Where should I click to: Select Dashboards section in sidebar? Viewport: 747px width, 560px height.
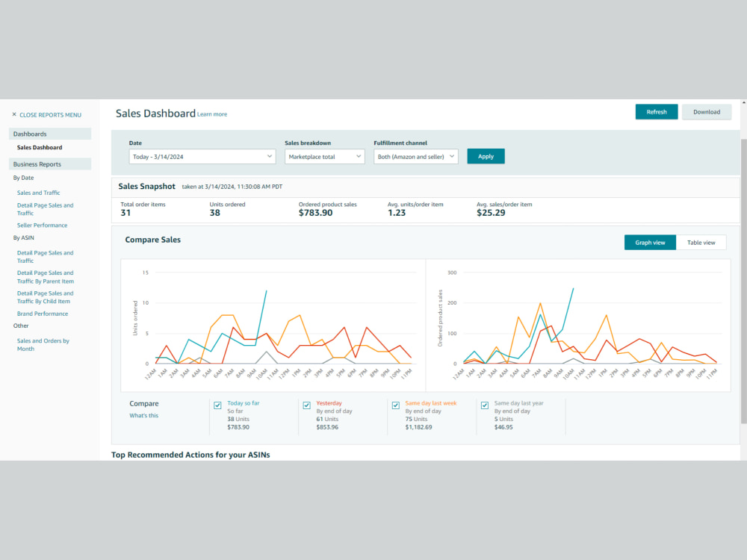(x=50, y=134)
